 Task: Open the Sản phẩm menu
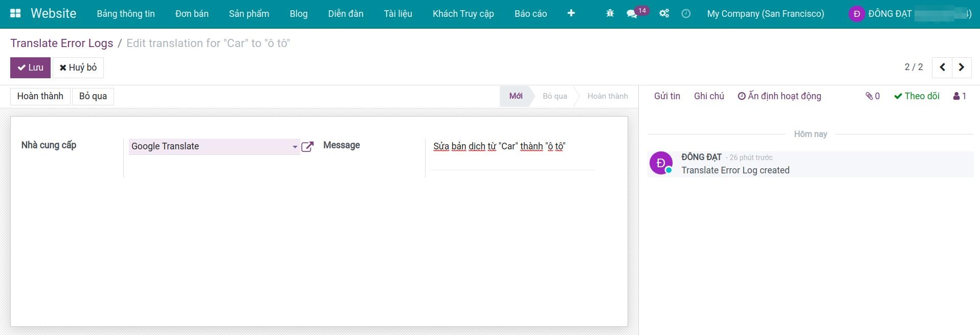pyautogui.click(x=249, y=14)
